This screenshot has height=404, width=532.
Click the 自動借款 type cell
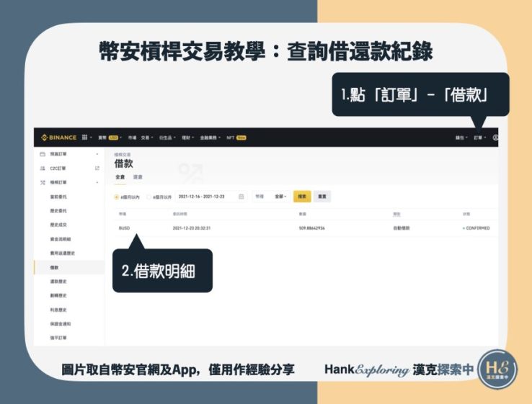pos(402,228)
